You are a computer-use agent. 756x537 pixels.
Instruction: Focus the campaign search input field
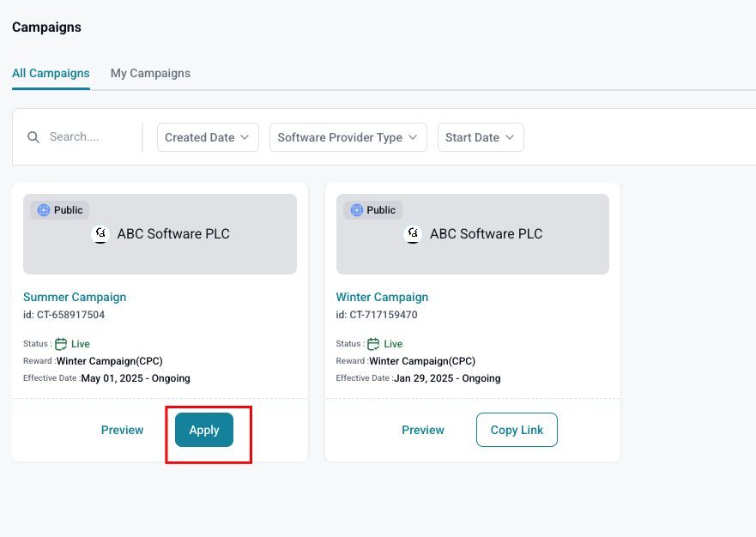[x=86, y=137]
